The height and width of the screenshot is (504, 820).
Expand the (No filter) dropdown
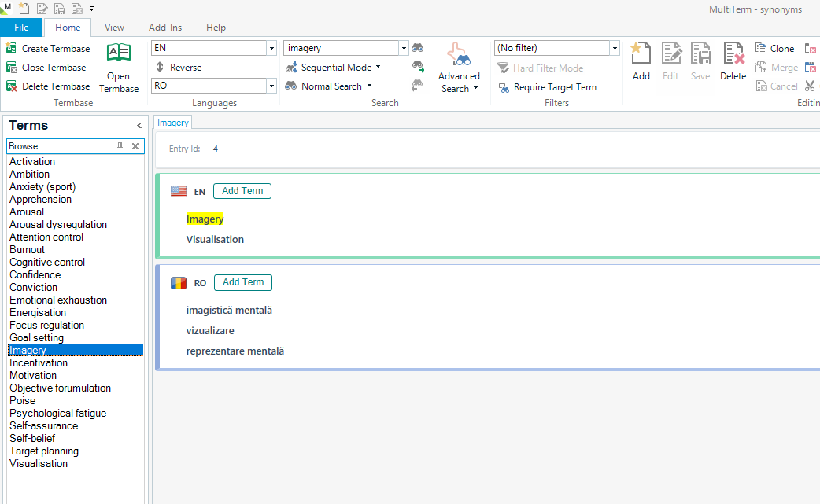613,48
